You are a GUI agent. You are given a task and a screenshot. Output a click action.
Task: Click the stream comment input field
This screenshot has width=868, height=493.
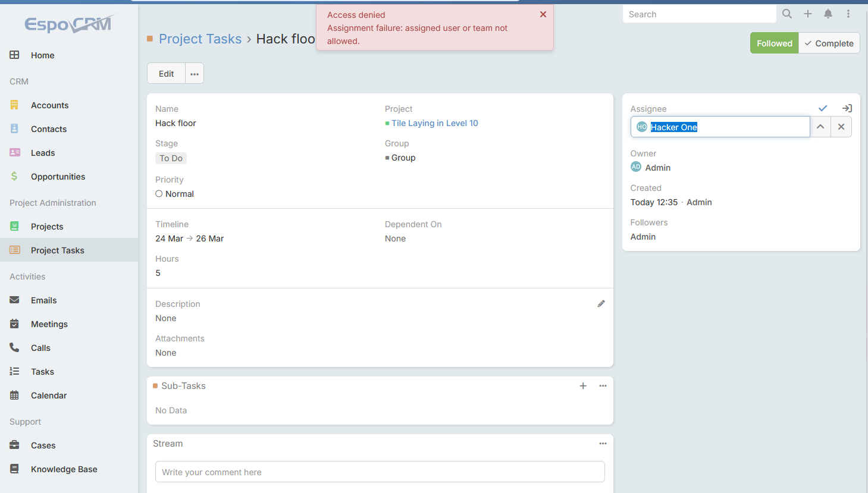pyautogui.click(x=380, y=472)
